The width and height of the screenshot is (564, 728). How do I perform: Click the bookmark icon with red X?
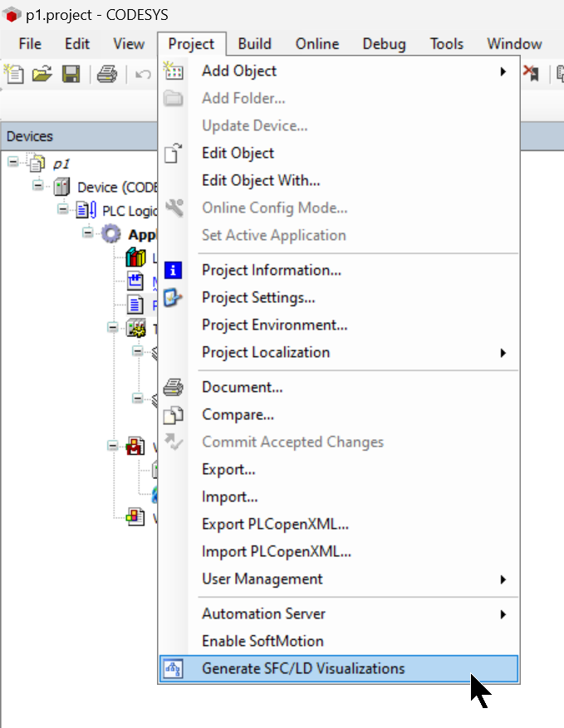(531, 73)
